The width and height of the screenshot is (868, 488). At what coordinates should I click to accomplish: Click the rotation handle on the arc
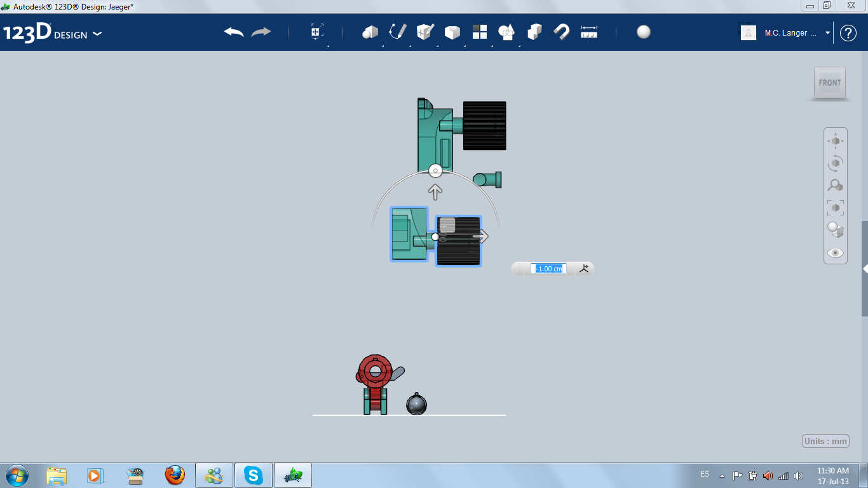[435, 170]
